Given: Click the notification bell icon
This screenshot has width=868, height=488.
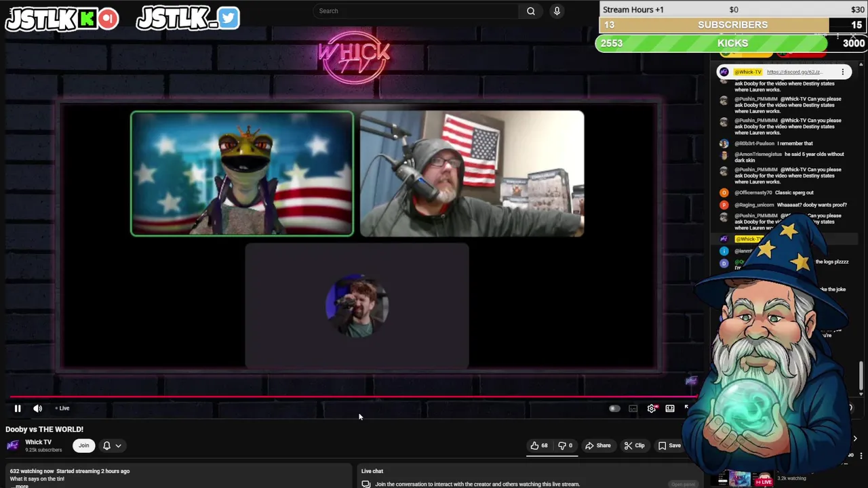Looking at the screenshot, I should [106, 445].
